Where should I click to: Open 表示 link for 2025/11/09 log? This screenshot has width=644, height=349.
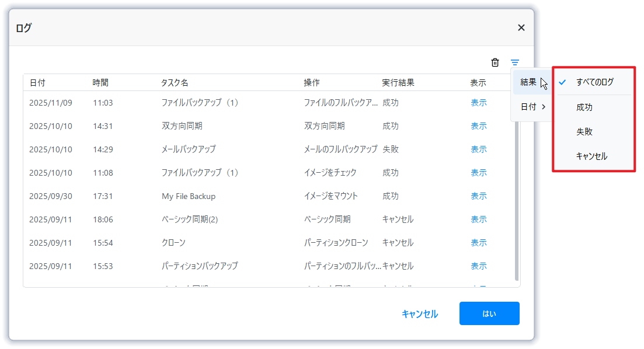click(x=479, y=103)
